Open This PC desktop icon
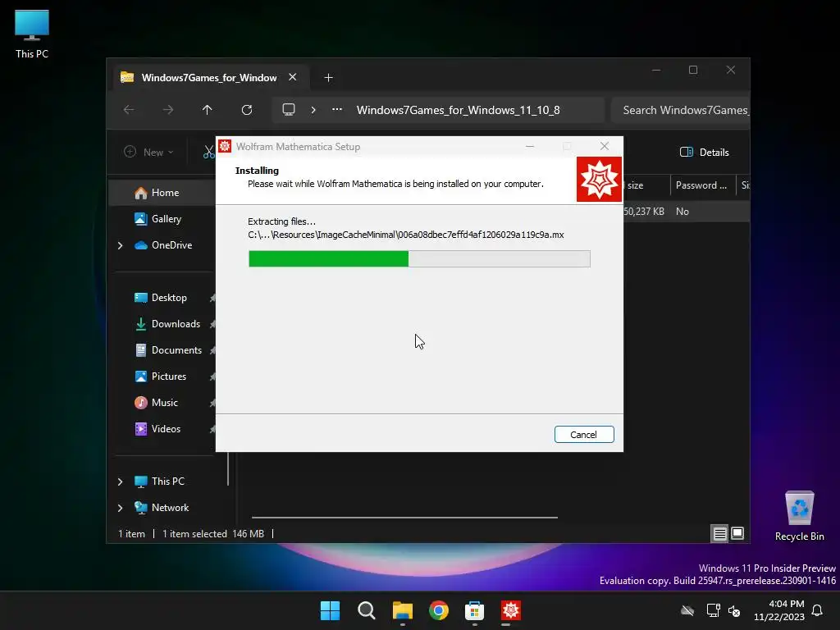The image size is (840, 630). click(x=32, y=34)
